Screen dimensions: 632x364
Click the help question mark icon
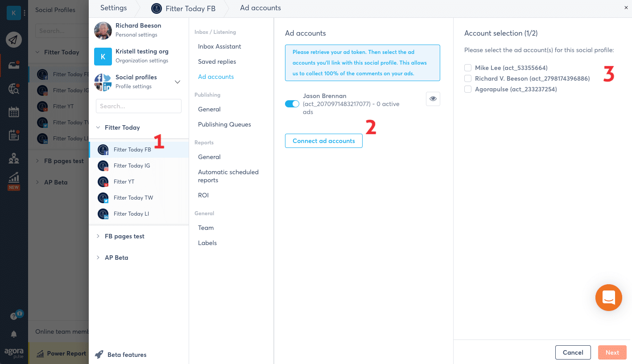coord(14,316)
